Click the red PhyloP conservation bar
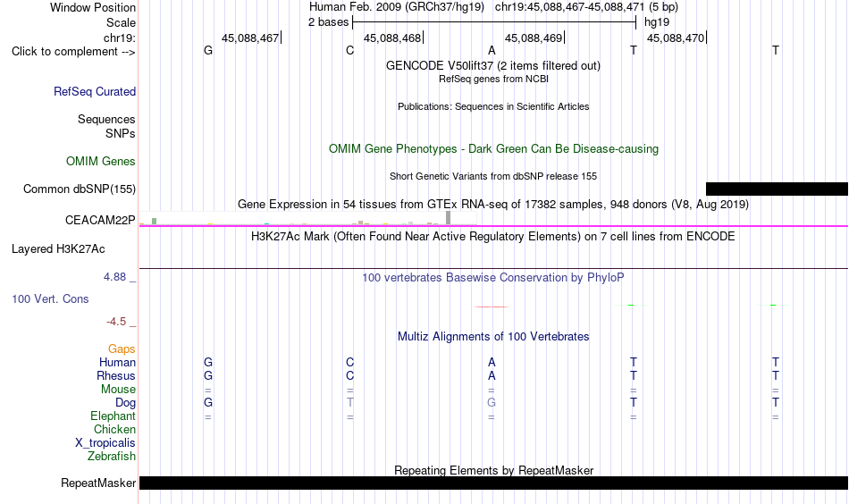 [x=492, y=307]
